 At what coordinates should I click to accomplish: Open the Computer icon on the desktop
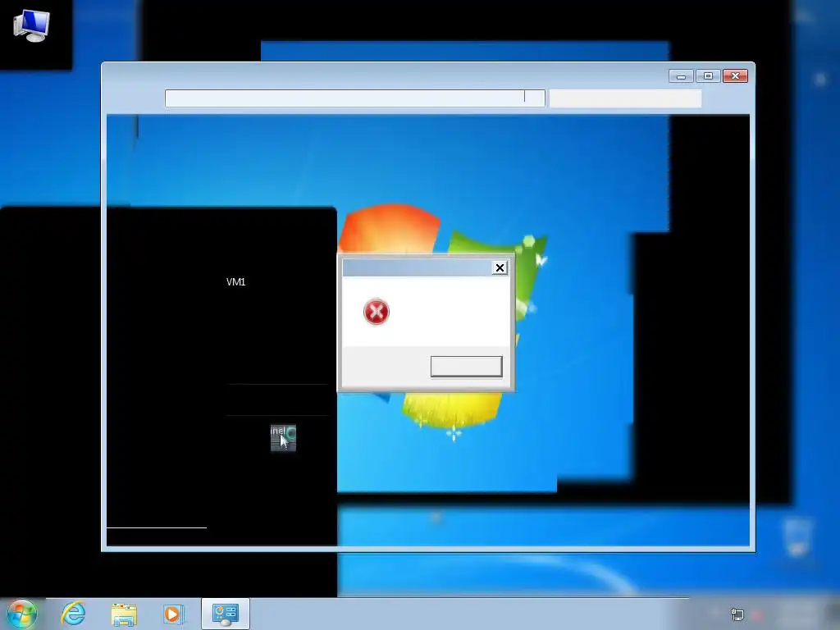tap(31, 25)
